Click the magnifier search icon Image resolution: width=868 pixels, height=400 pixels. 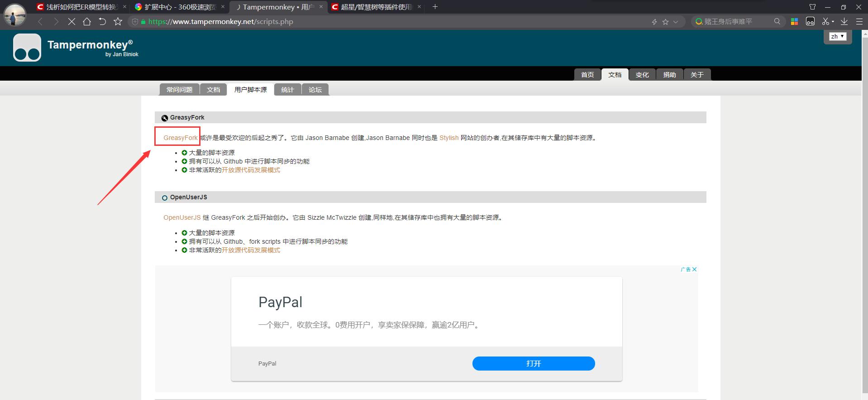[x=777, y=21]
